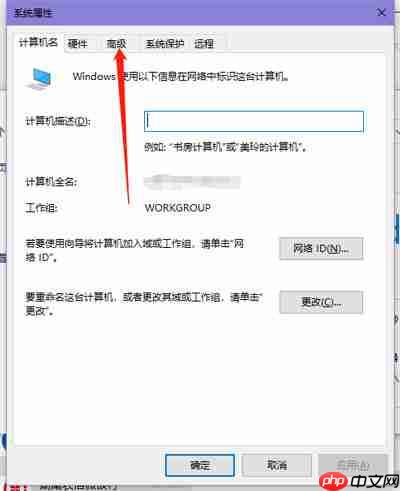Click the greyed-out 应用 button
400x491 pixels.
pos(353,465)
